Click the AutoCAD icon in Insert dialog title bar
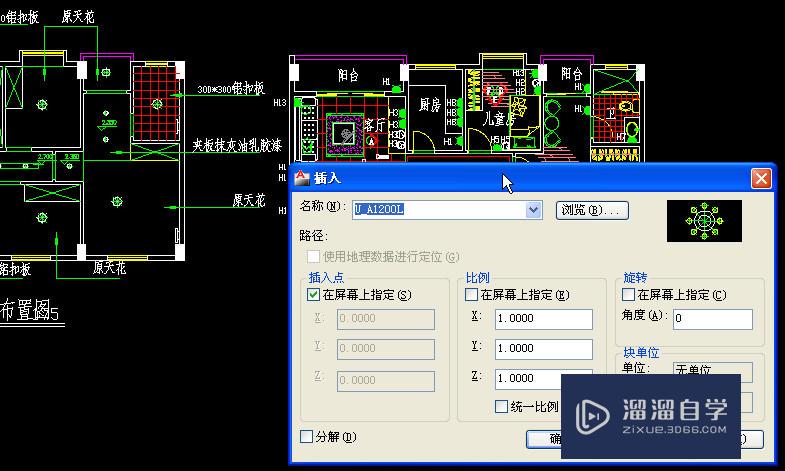The width and height of the screenshot is (785, 471). [301, 178]
